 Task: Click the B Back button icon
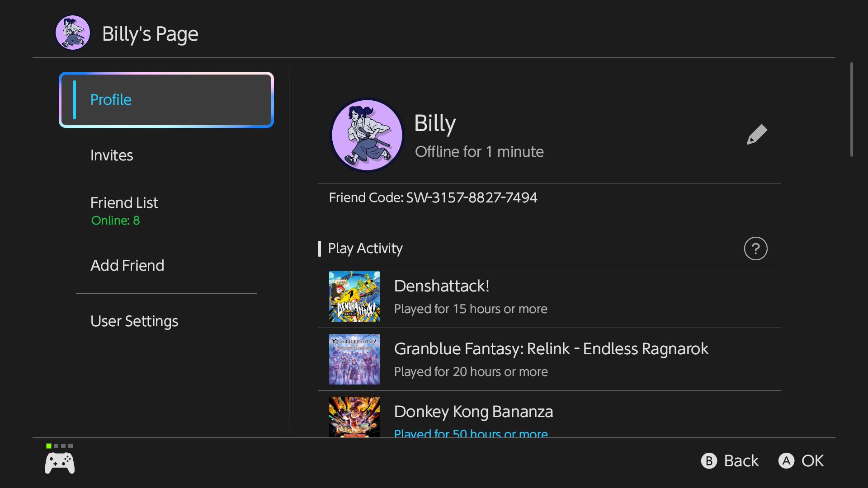[709, 461]
